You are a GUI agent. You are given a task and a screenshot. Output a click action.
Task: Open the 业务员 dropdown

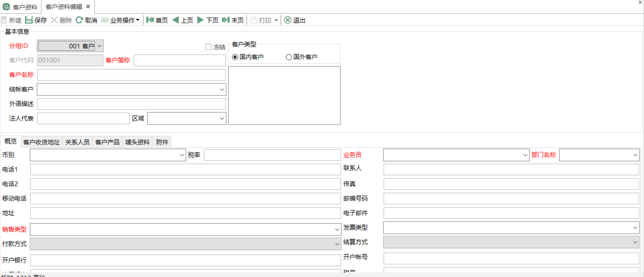525,155
